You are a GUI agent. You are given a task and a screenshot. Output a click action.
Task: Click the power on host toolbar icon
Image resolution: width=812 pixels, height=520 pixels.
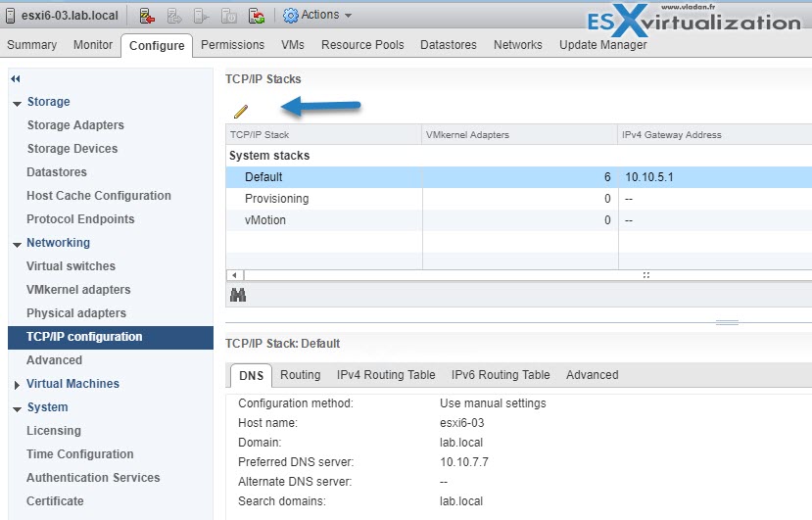point(202,16)
